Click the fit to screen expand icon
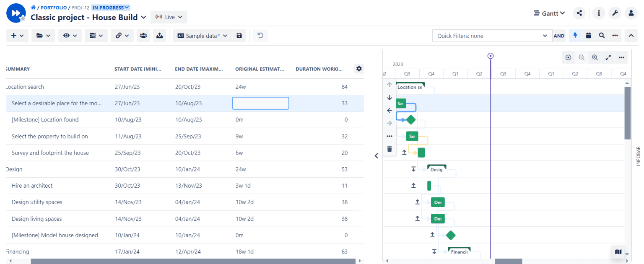Image resolution: width=644 pixels, height=264 pixels. 608,57
